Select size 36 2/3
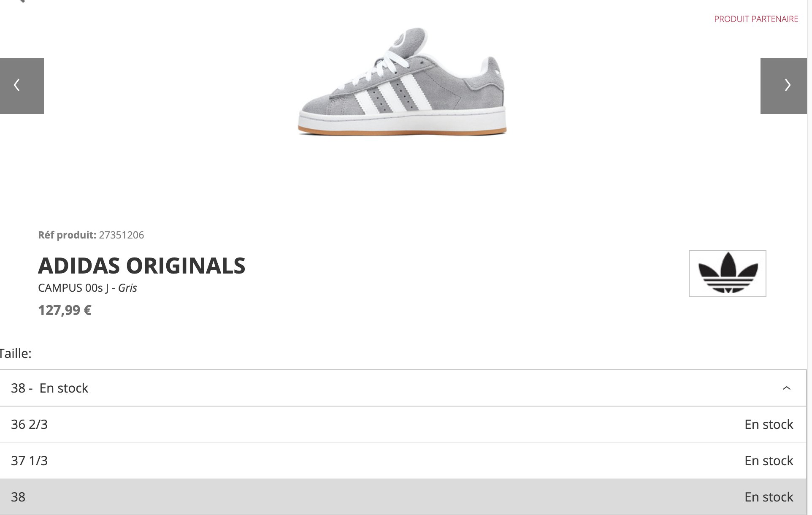The width and height of the screenshot is (812, 515). [403, 424]
